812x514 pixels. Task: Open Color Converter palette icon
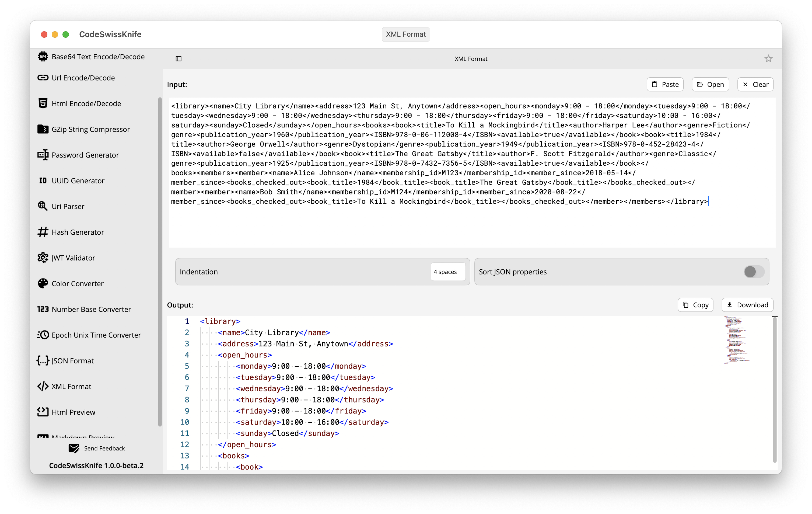[x=43, y=283]
